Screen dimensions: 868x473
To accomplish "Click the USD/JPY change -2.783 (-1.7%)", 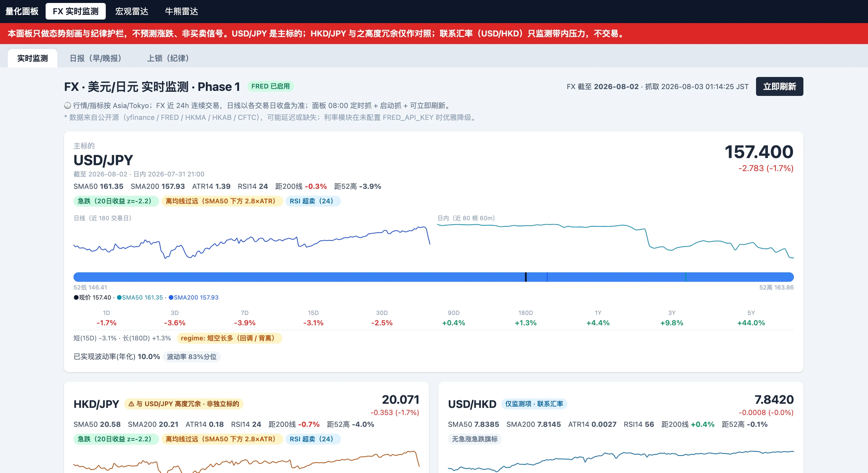I will coord(766,168).
